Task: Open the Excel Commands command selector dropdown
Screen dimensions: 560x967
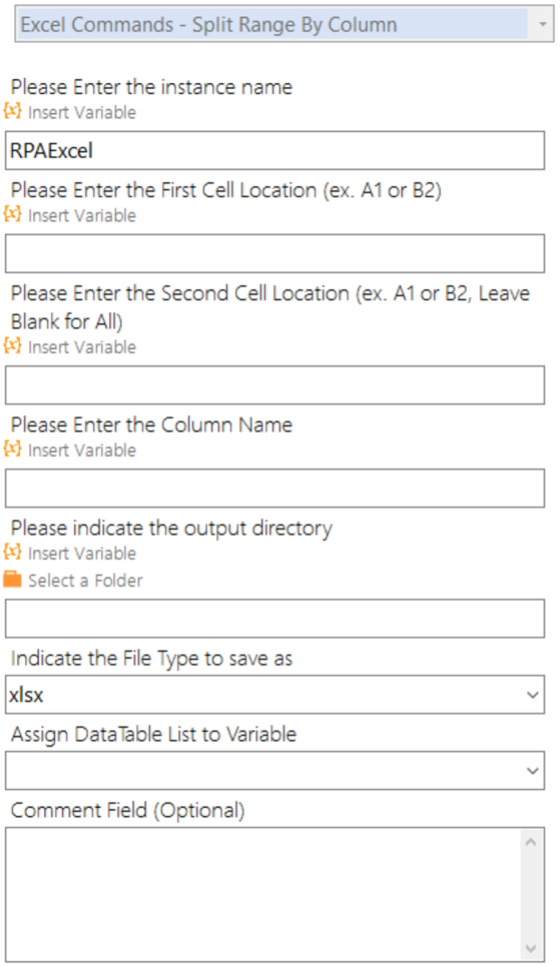Action: pyautogui.click(x=284, y=24)
